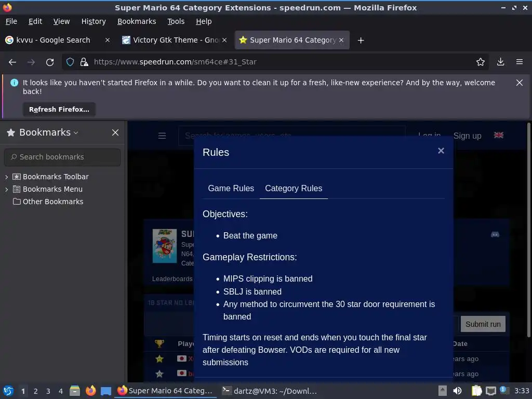Open the tracking protection shield icon
This screenshot has height=399, width=532.
[70, 62]
